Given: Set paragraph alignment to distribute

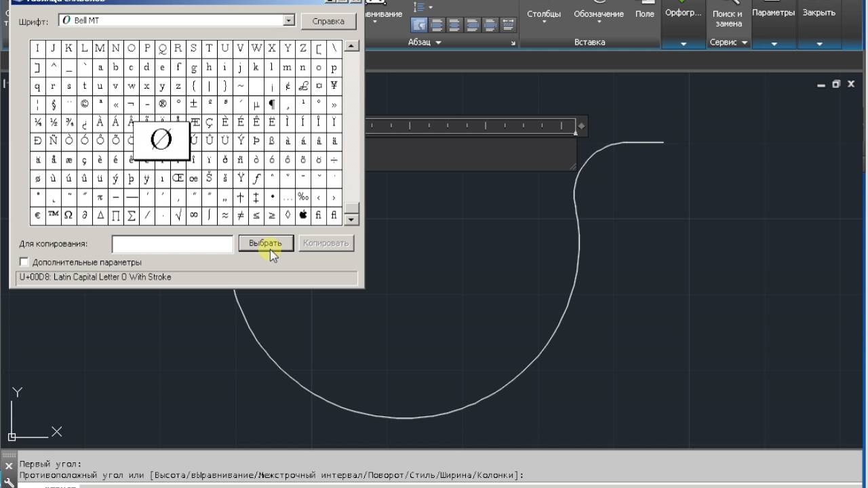Looking at the screenshot, I should pos(507,25).
